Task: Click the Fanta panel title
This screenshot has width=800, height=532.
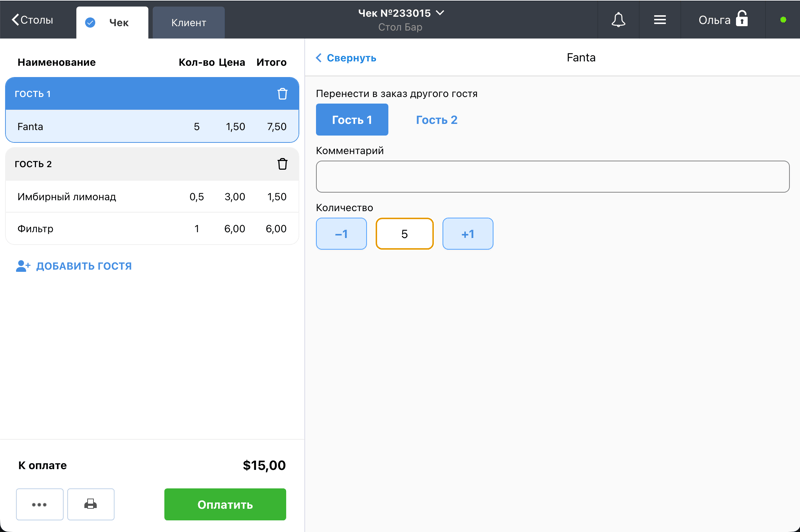Action: [x=581, y=57]
